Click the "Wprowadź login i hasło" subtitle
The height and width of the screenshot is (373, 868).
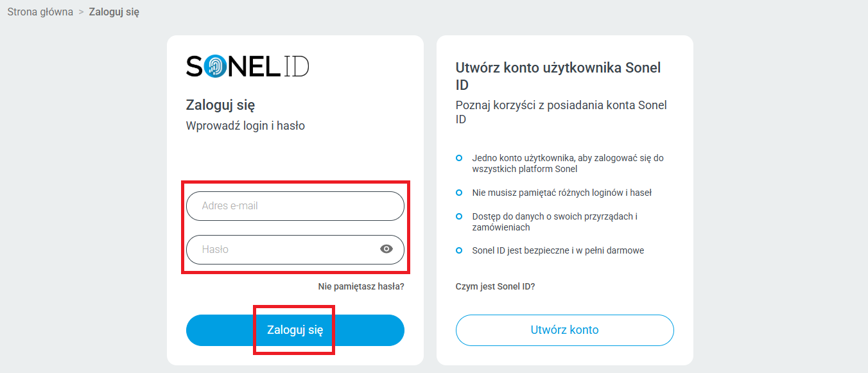point(245,126)
